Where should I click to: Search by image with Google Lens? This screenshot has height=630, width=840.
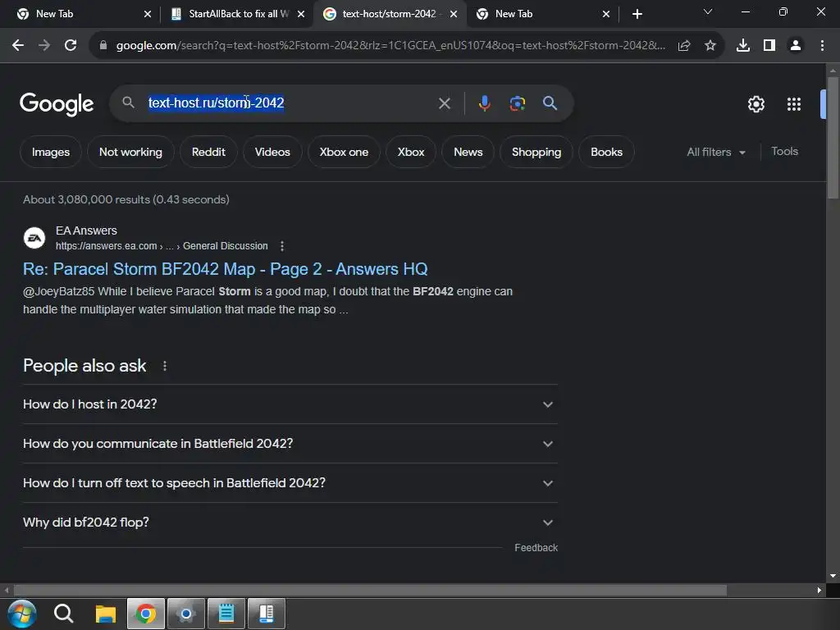[517, 103]
